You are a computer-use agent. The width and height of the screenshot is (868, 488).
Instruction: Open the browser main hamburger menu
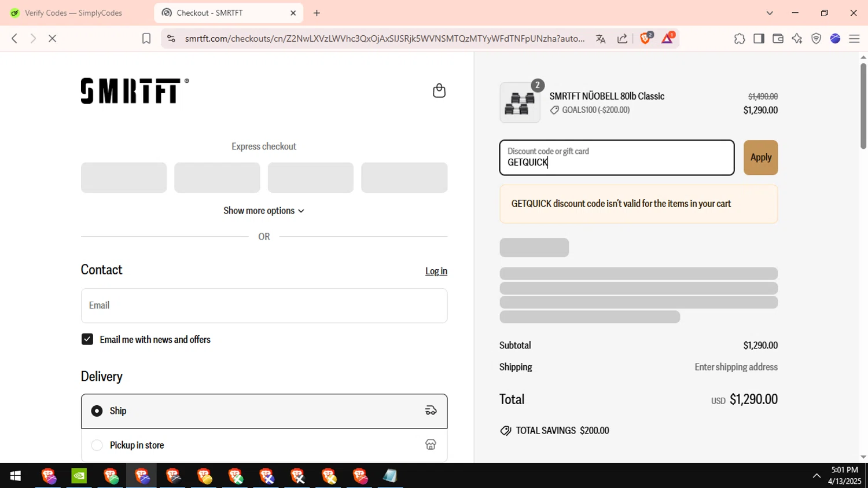[854, 39]
